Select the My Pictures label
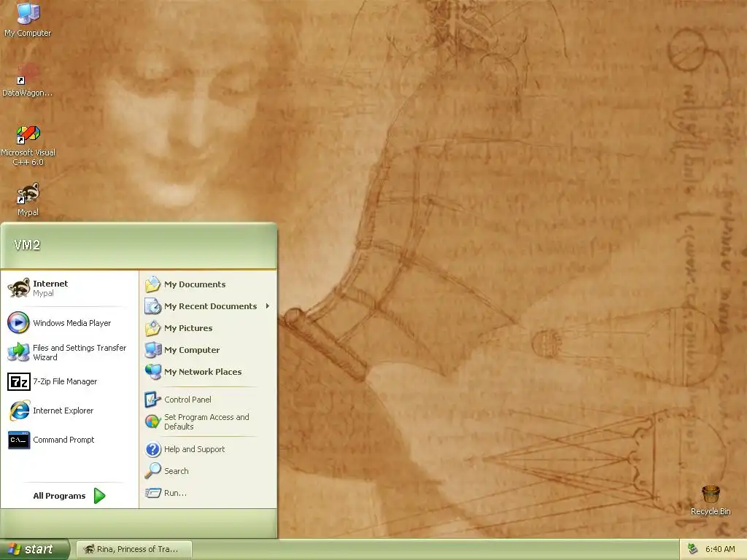This screenshot has width=747, height=560. point(188,328)
